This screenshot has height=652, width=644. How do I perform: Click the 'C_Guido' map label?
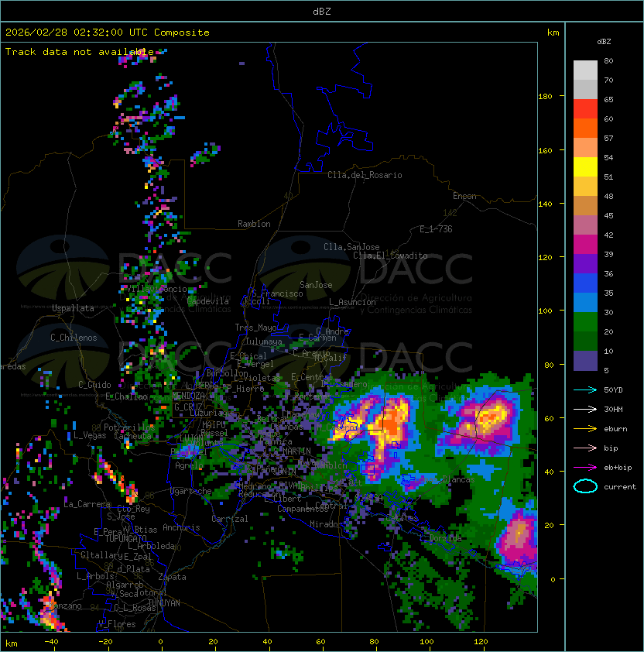click(x=94, y=385)
